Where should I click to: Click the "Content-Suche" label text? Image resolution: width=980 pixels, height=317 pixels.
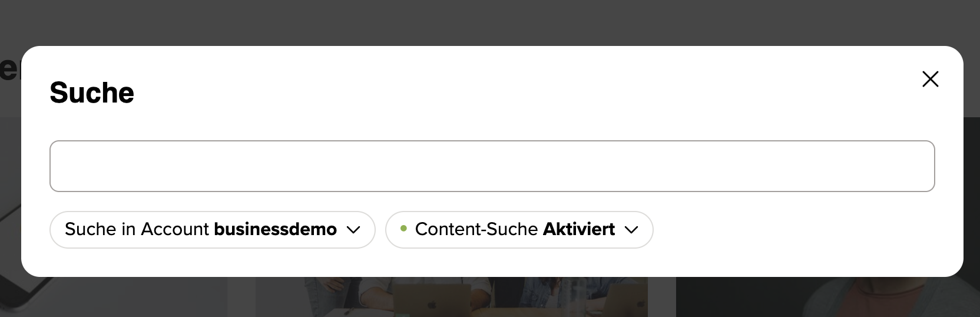tap(476, 229)
